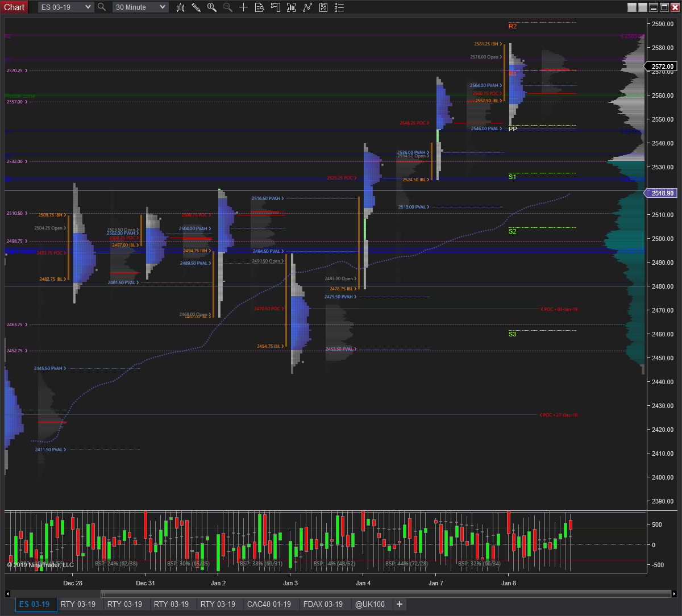
Task: Click the BSP: 44% (72/28) label
Action: [x=406, y=563]
